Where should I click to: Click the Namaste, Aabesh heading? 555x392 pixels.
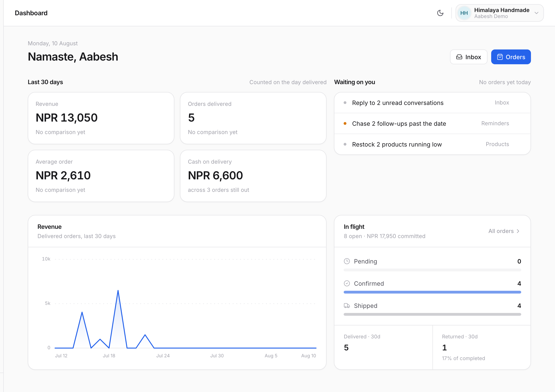tap(73, 57)
